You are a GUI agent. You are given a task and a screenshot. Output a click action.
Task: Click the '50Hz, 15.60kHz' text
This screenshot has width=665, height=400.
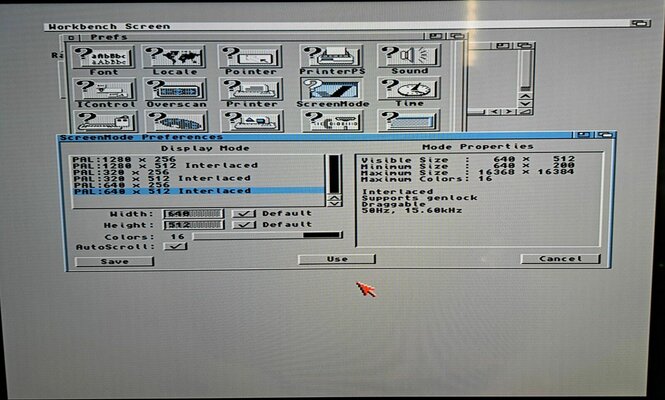point(411,210)
